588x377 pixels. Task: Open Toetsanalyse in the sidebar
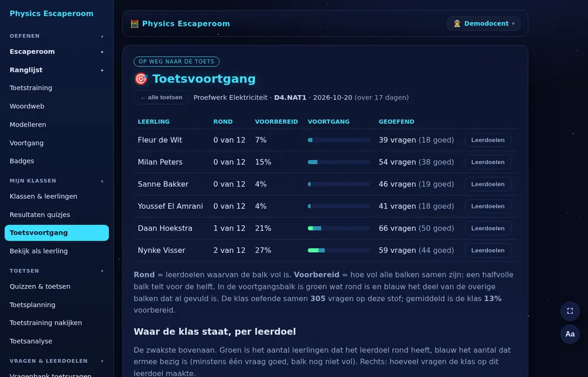coord(31,341)
